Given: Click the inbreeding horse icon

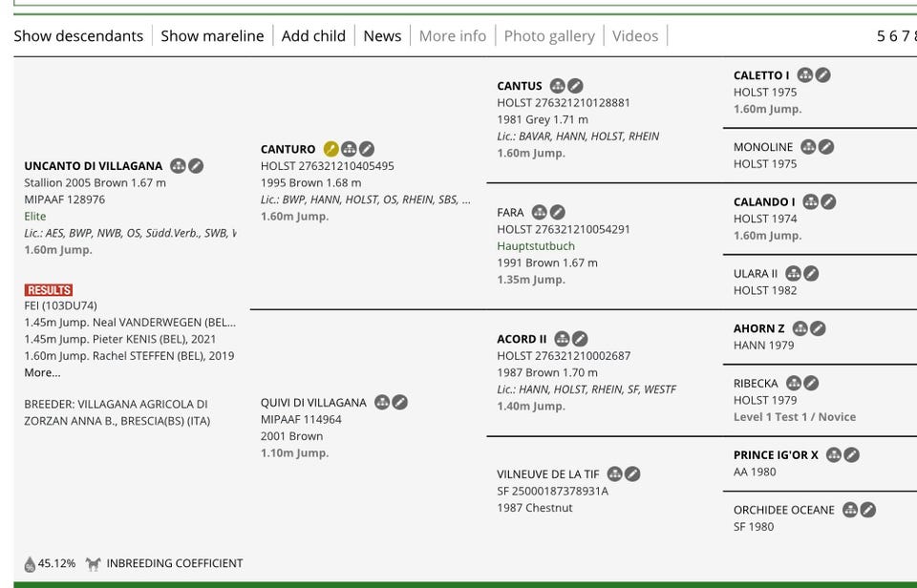Looking at the screenshot, I should coord(93,563).
